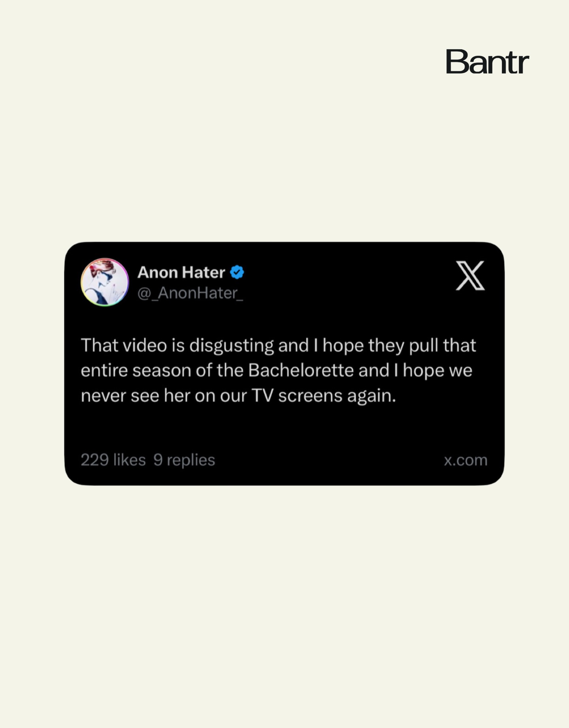
Task: Follow the x.com source link
Action: click(465, 460)
